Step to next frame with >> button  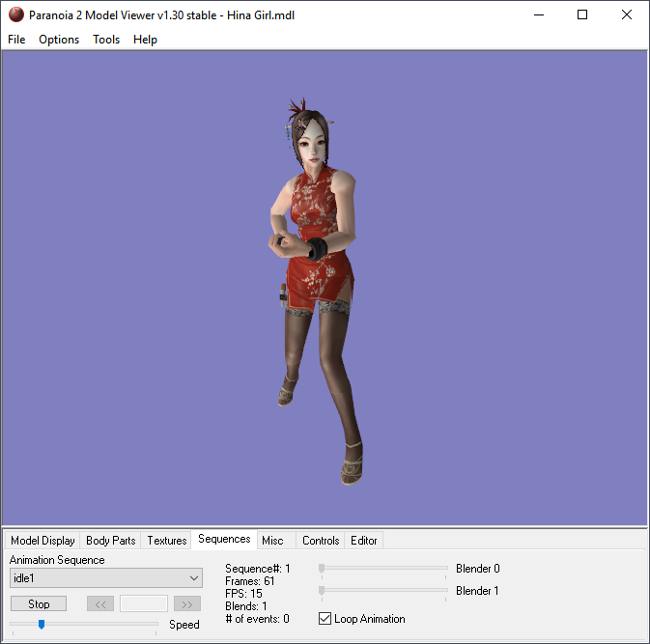pyautogui.click(x=187, y=603)
